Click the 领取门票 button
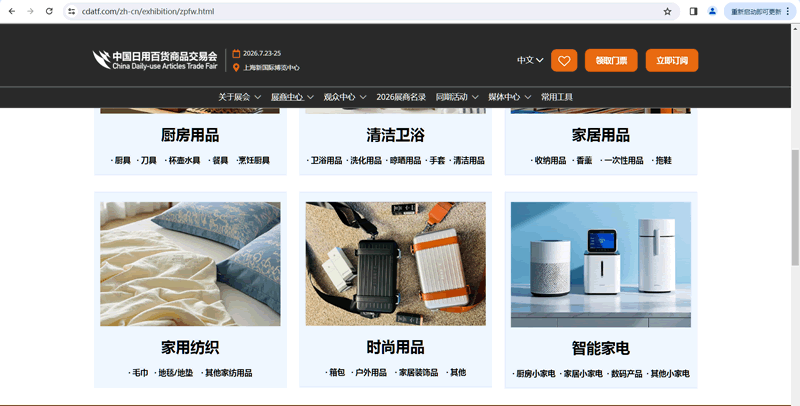The height and width of the screenshot is (406, 800). pyautogui.click(x=611, y=60)
